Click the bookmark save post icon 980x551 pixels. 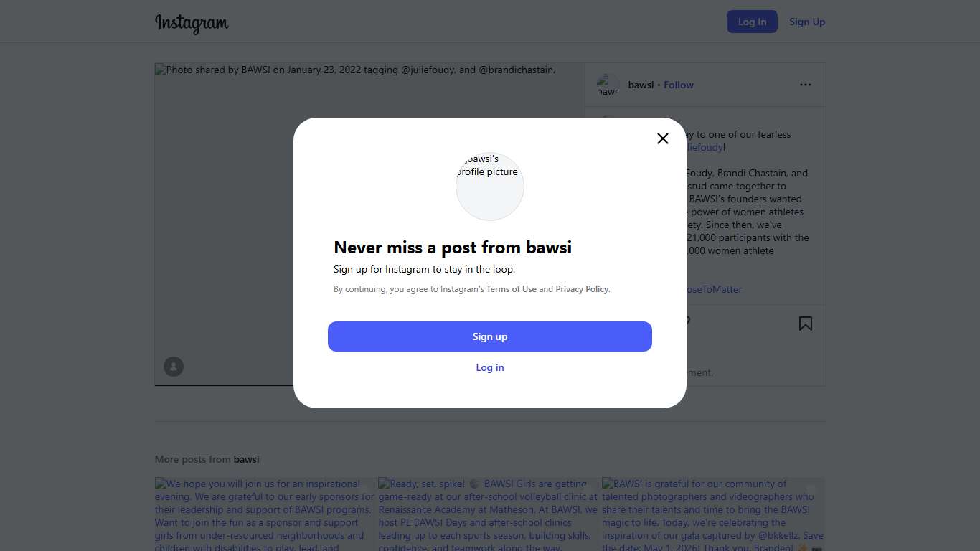806,324
